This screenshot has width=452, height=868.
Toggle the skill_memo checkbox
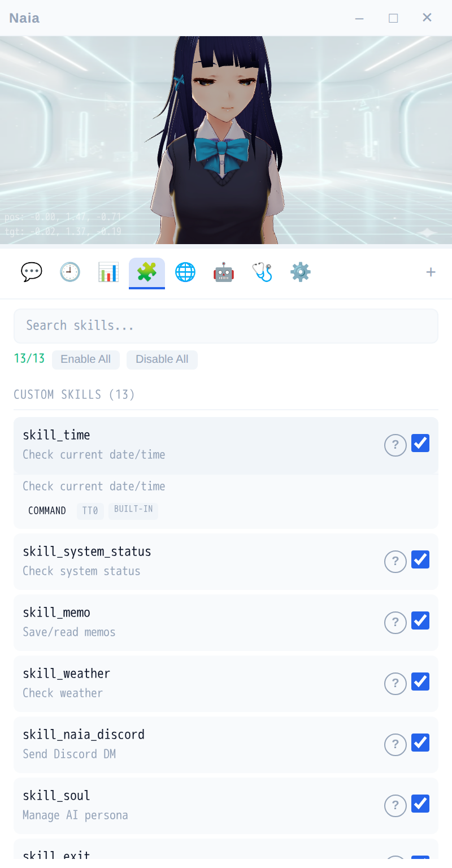point(420,620)
